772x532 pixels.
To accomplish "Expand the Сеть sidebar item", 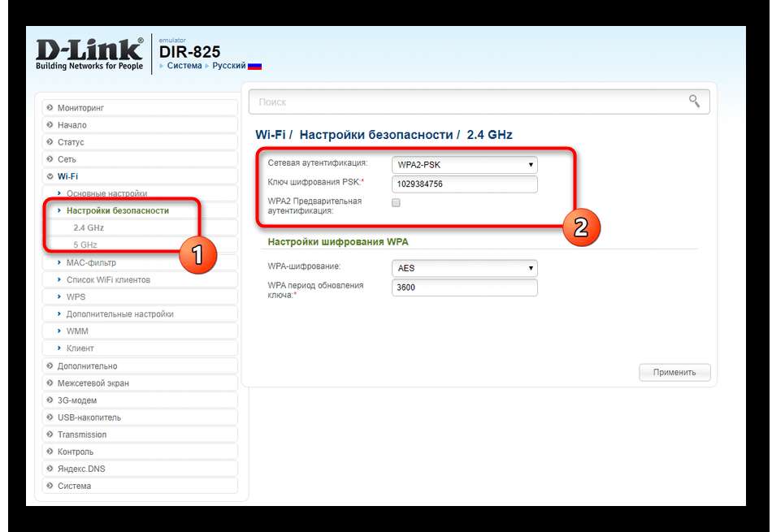I will 140,159.
